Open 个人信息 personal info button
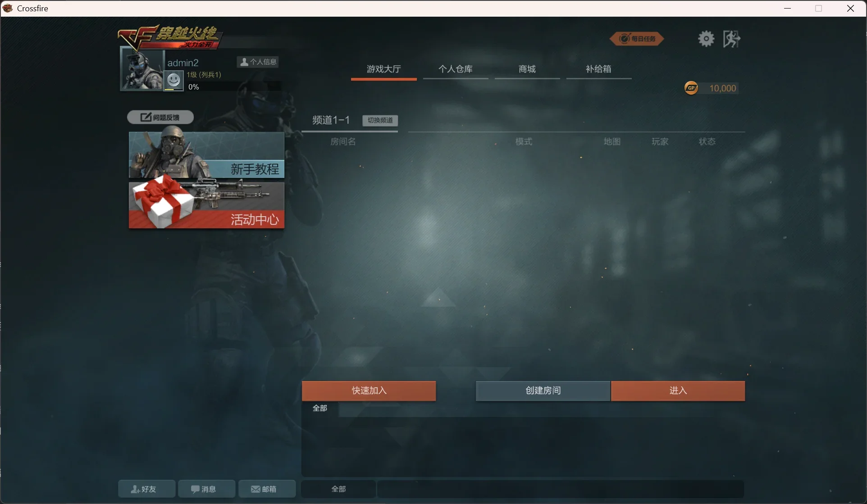 pos(258,62)
